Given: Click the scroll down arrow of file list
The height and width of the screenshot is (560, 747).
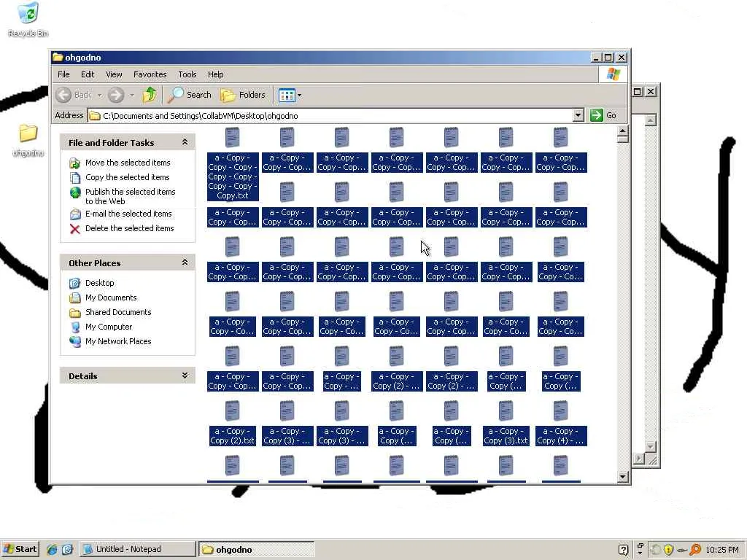Looking at the screenshot, I should [623, 477].
